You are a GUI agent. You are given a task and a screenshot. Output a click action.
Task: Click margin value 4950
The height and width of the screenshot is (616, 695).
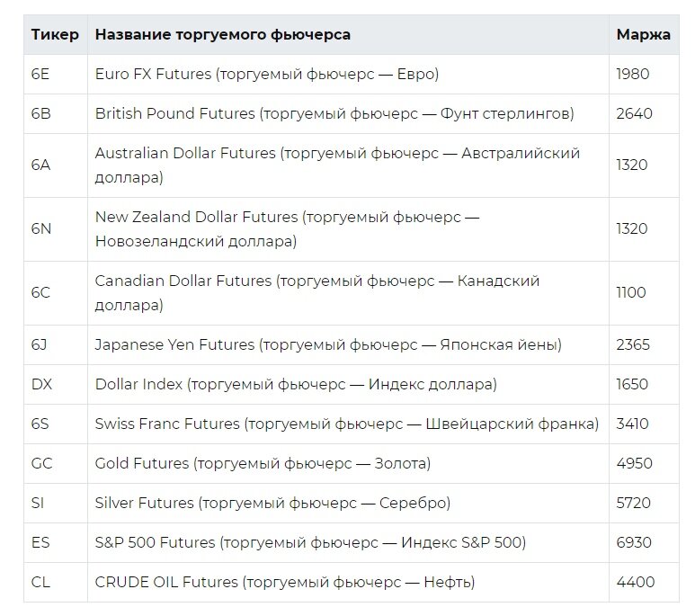(633, 463)
